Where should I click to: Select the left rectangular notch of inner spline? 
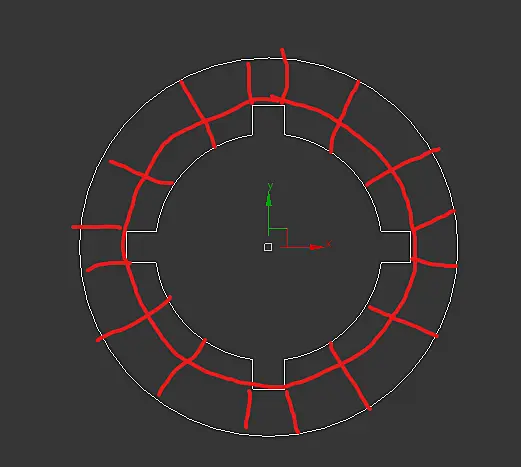click(142, 246)
